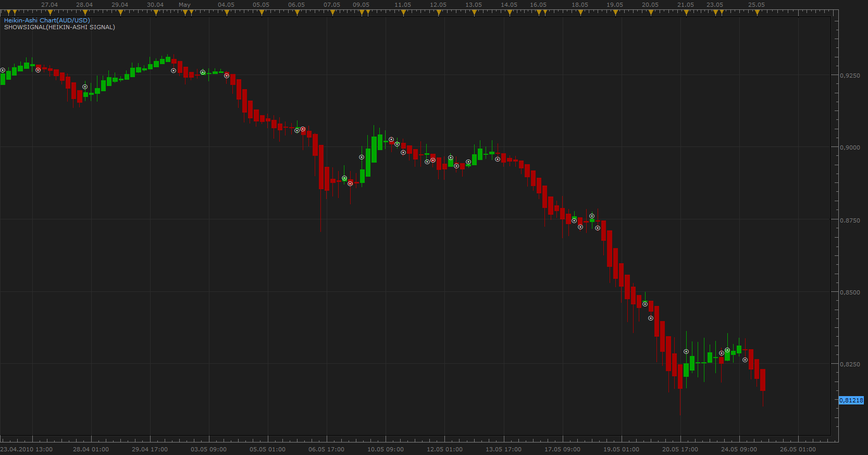Screen dimensions: 868x455
Task: Click the '03.05 09:00' bottom axis label
Action: point(209,449)
